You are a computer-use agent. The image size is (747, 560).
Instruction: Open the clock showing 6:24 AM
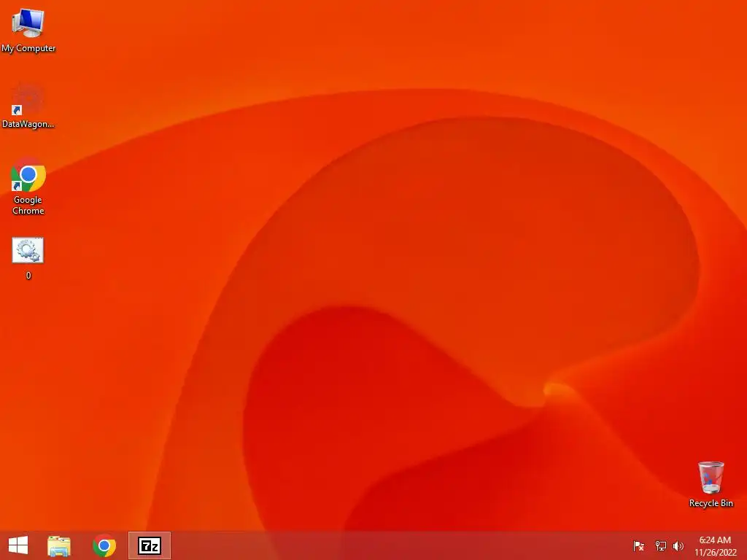click(x=715, y=546)
